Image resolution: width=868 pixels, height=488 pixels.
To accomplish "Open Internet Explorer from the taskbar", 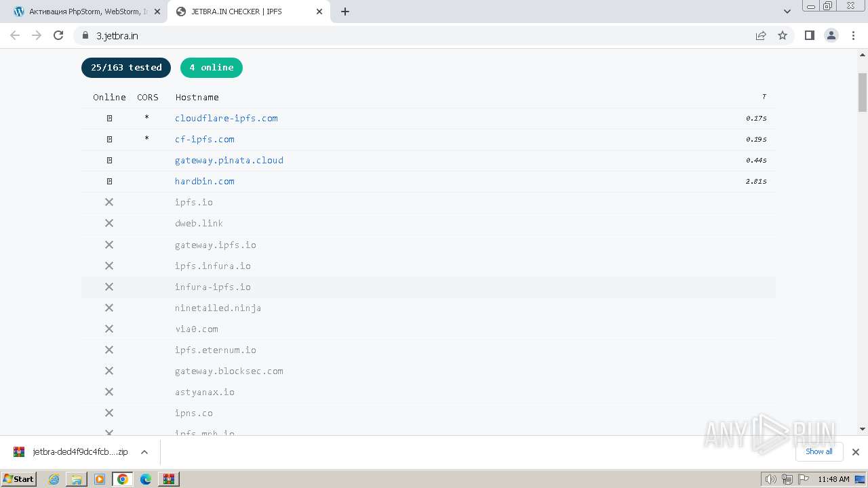I will pyautogui.click(x=54, y=479).
